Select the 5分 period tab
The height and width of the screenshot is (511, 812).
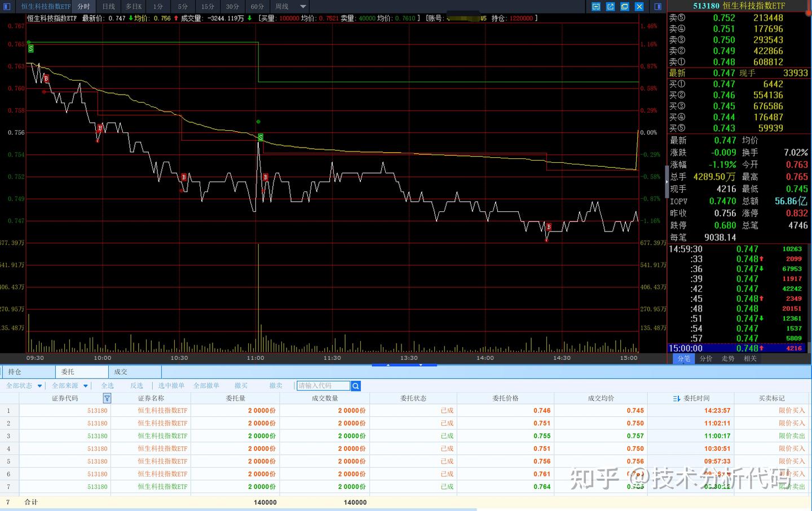183,7
